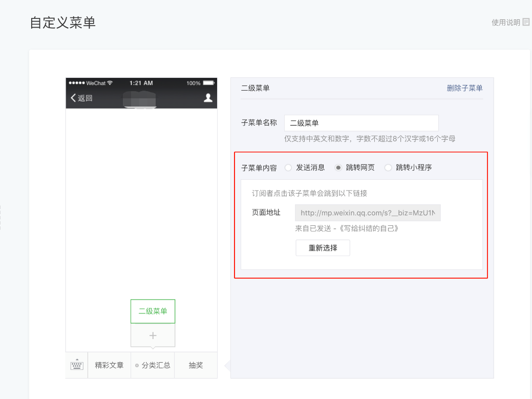Add a new submenu with the plus icon
Screen dimensions: 532x399
coord(153,335)
